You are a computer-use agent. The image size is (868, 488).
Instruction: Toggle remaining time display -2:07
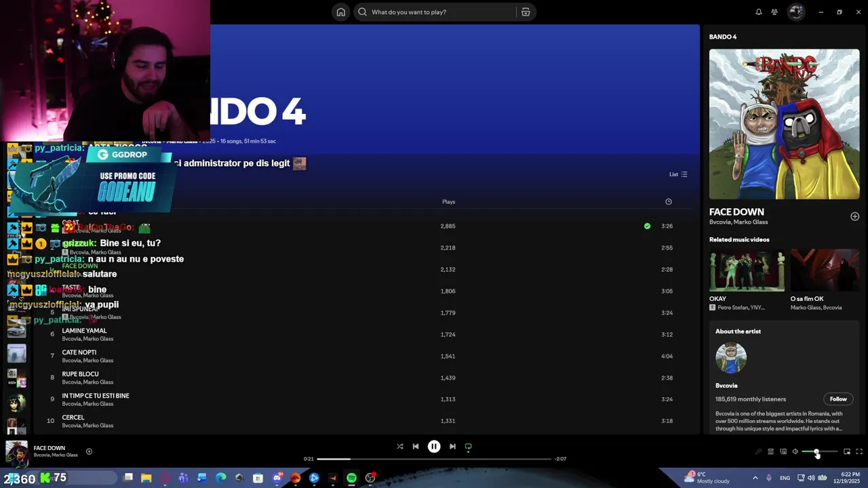point(560,459)
